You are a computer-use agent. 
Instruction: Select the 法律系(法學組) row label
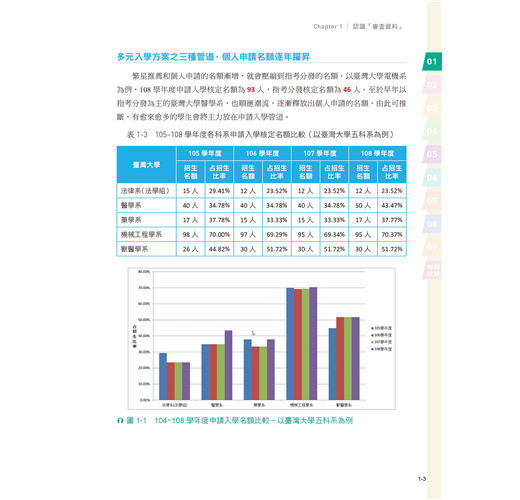[145, 191]
